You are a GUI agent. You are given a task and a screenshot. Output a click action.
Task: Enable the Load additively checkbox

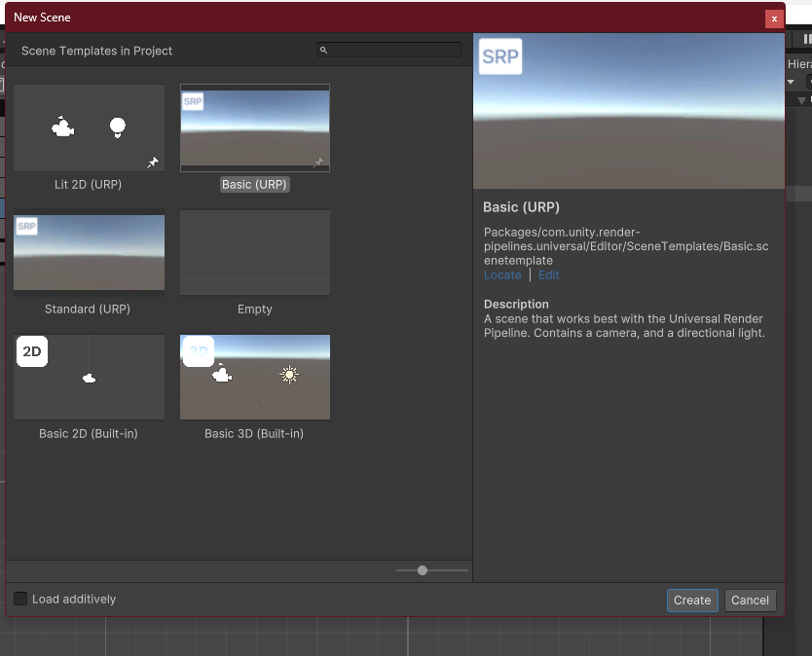click(20, 599)
